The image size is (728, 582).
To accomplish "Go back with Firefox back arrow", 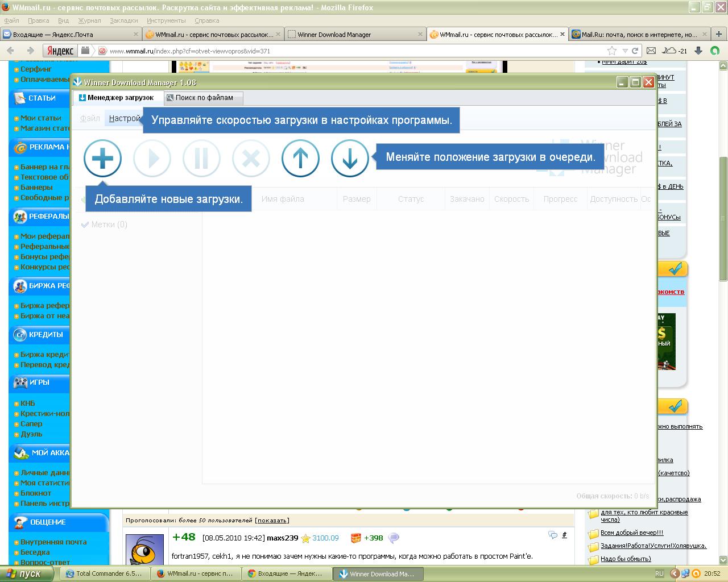I will pyautogui.click(x=11, y=51).
